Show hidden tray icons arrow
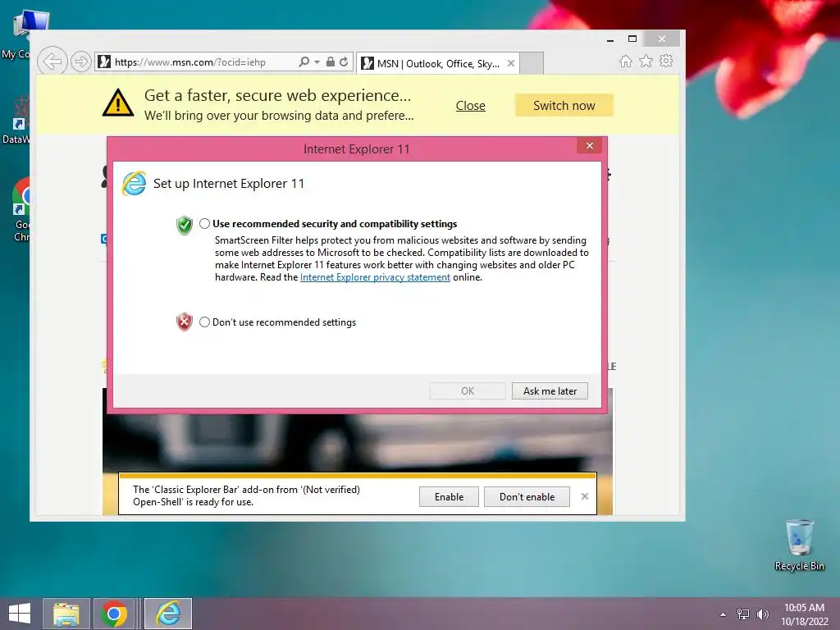Image resolution: width=840 pixels, height=630 pixels. (x=724, y=614)
